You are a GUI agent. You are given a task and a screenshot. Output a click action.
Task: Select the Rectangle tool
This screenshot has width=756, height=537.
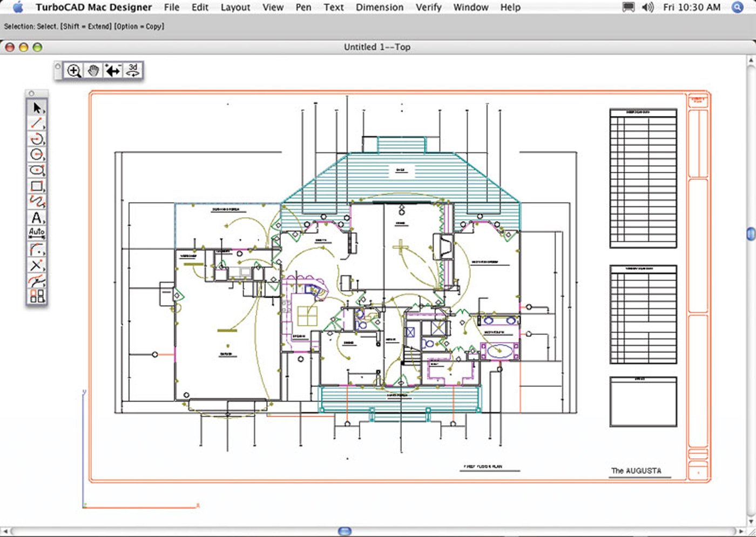(x=37, y=186)
